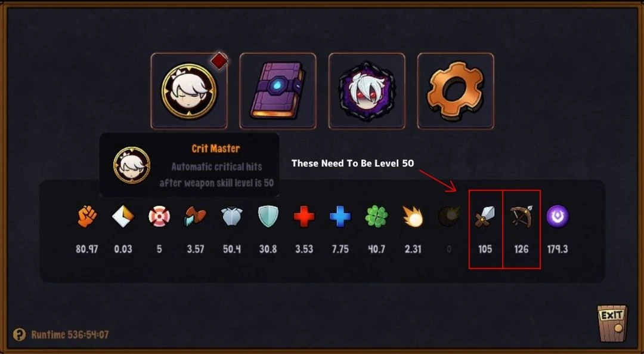Select the white diamond gem stat icon

click(123, 216)
